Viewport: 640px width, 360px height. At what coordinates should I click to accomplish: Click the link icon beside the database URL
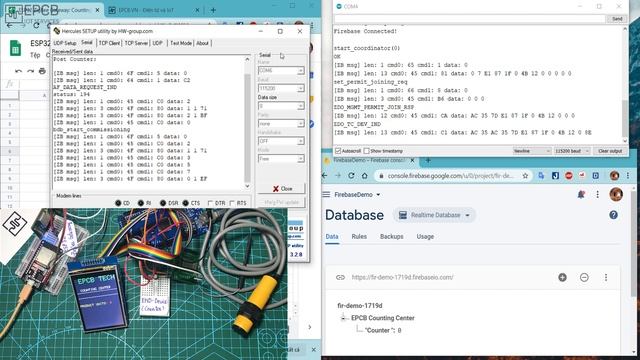340,277
